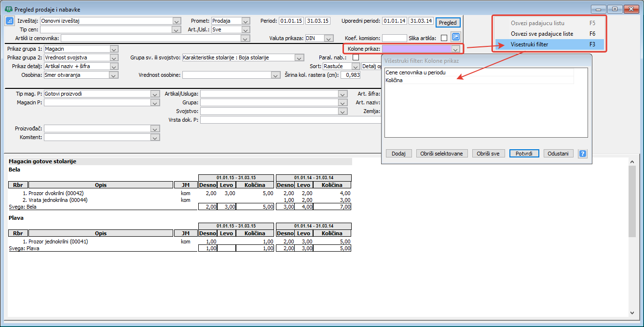Expand the Kolone prikaz dropdown
This screenshot has width=644, height=327.
pos(455,49)
